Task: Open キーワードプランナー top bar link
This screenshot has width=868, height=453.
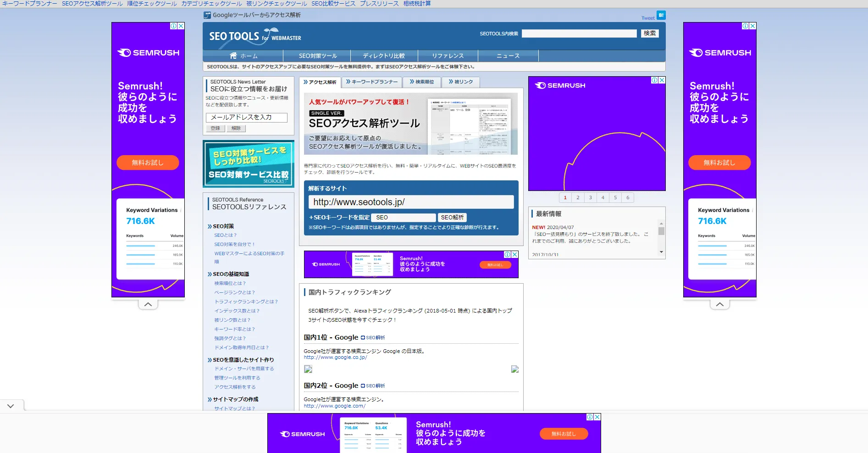Action: point(29,4)
